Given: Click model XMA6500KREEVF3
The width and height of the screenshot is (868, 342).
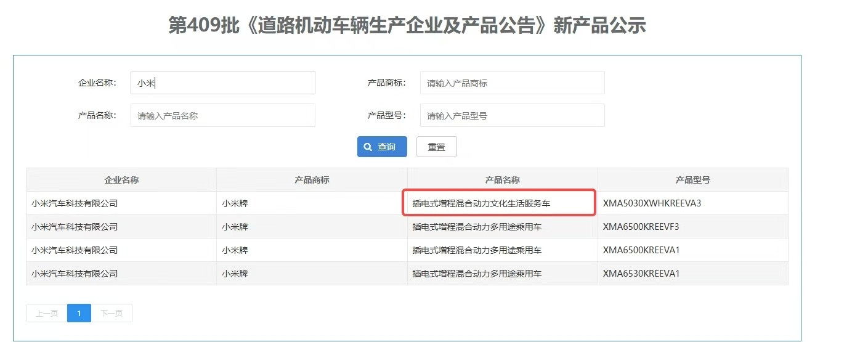Looking at the screenshot, I should [641, 227].
